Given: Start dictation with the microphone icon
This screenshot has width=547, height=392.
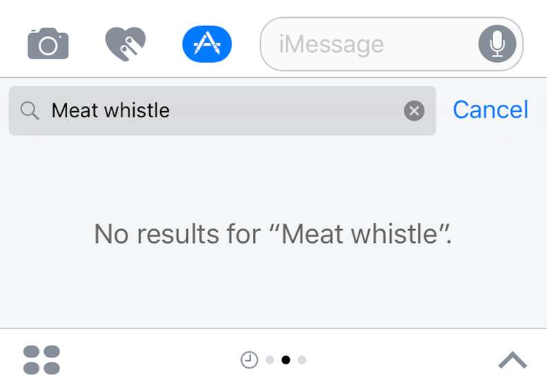Looking at the screenshot, I should 497,44.
